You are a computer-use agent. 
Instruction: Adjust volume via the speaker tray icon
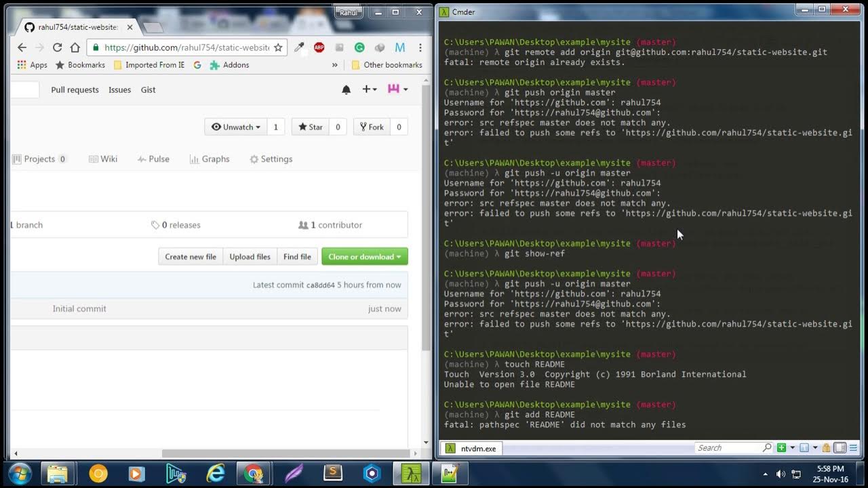(x=781, y=474)
